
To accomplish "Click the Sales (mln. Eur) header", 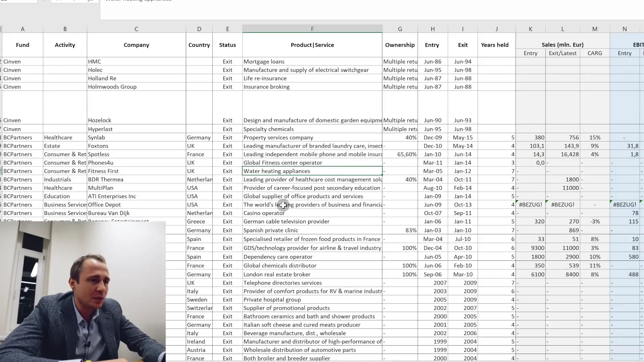I will [x=562, y=45].
